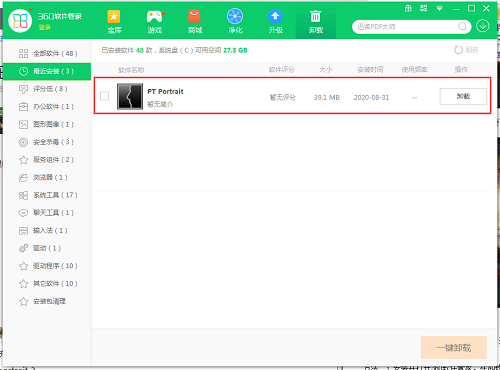Open 安装包清理 in the sidebar
This screenshot has height=370, width=500.
coord(47,301)
